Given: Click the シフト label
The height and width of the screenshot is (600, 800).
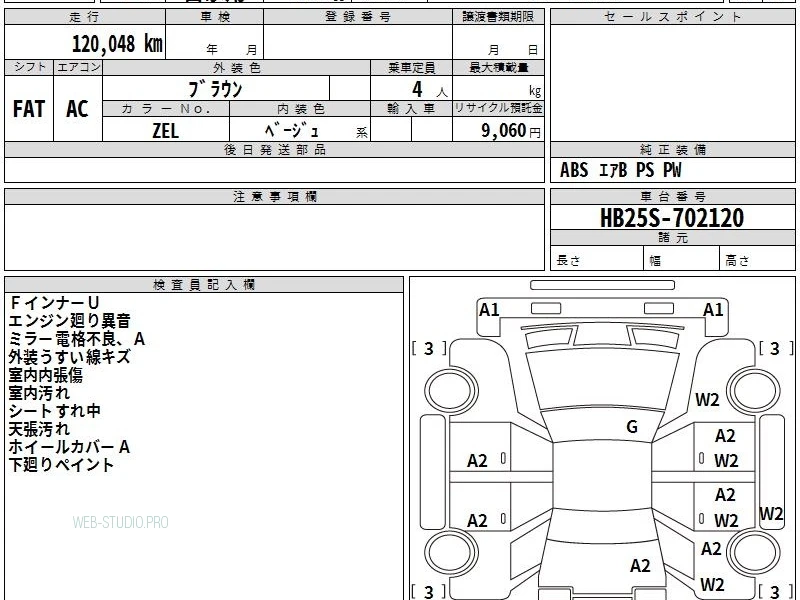Looking at the screenshot, I should click(x=29, y=67).
